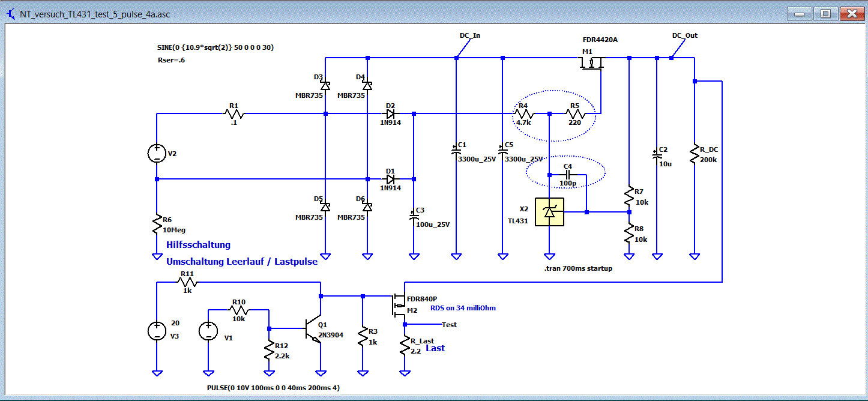Click the M1 MOSFET symbol
The height and width of the screenshot is (401, 868).
coord(591,62)
